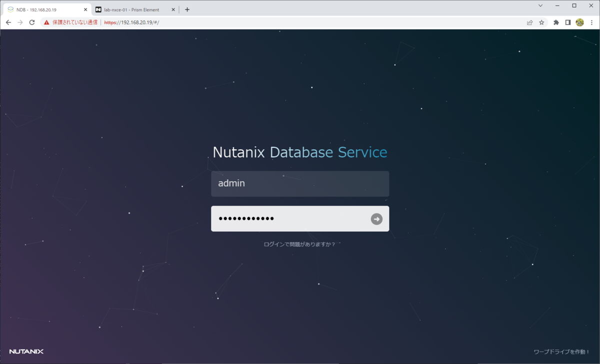This screenshot has width=600, height=364.
Task: Close the NDB browser tab
Action: point(85,9)
